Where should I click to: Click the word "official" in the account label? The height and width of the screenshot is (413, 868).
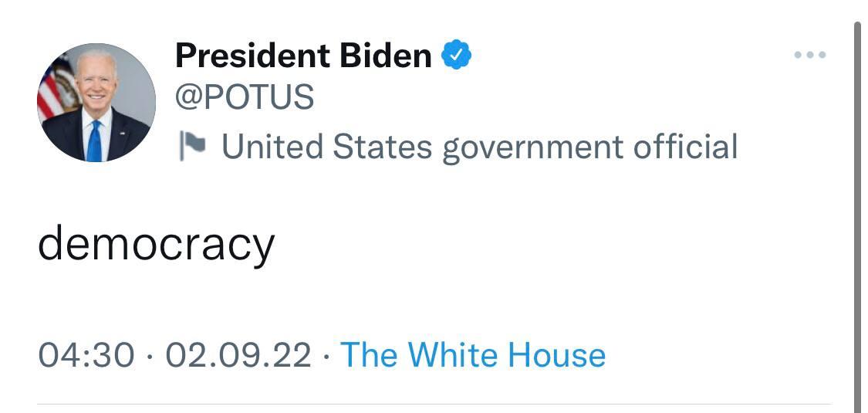point(685,146)
